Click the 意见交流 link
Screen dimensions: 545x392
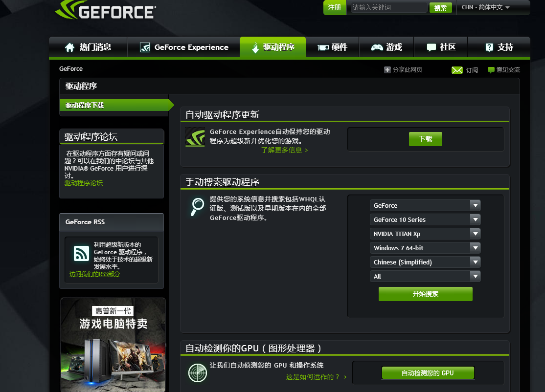pyautogui.click(x=508, y=70)
